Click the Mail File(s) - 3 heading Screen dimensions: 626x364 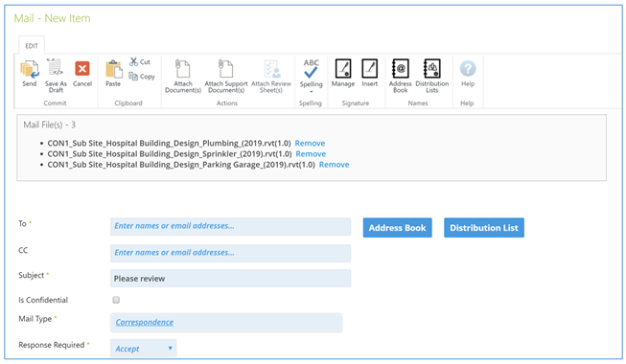pos(50,125)
